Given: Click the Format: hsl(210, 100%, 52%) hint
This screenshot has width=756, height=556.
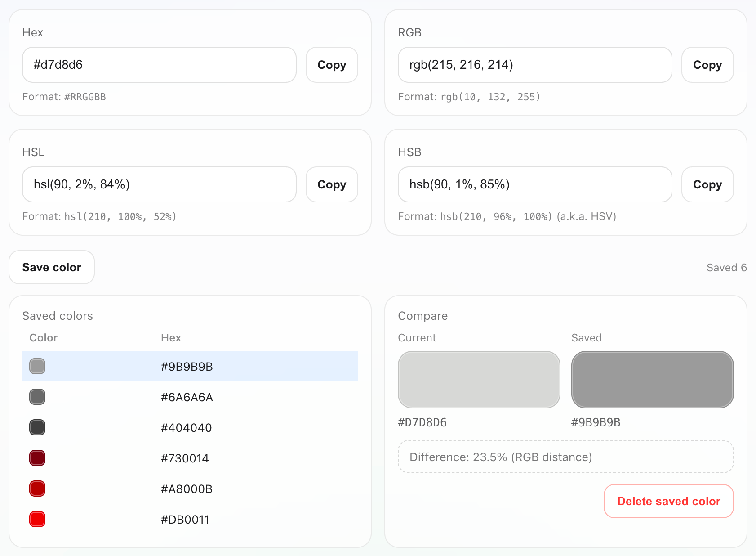Looking at the screenshot, I should click(99, 216).
